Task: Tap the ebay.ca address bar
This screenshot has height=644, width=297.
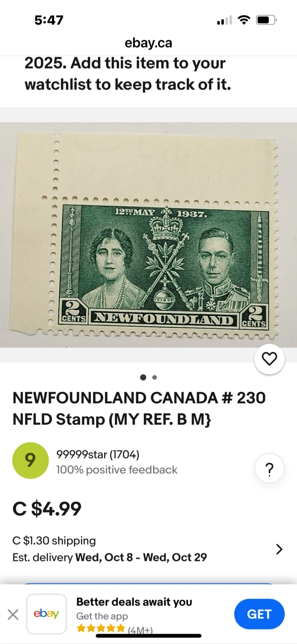Action: 148,43
